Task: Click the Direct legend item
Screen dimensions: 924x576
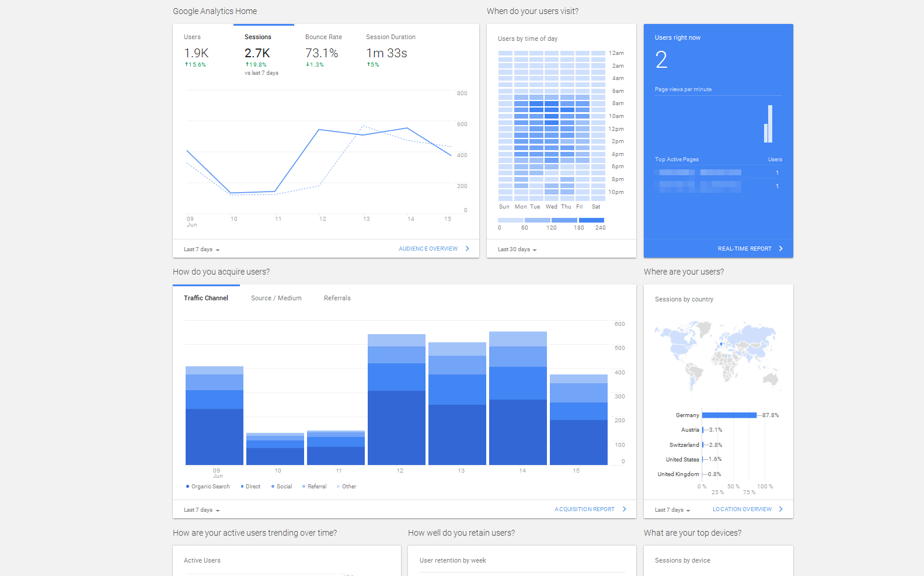Action: tap(251, 487)
